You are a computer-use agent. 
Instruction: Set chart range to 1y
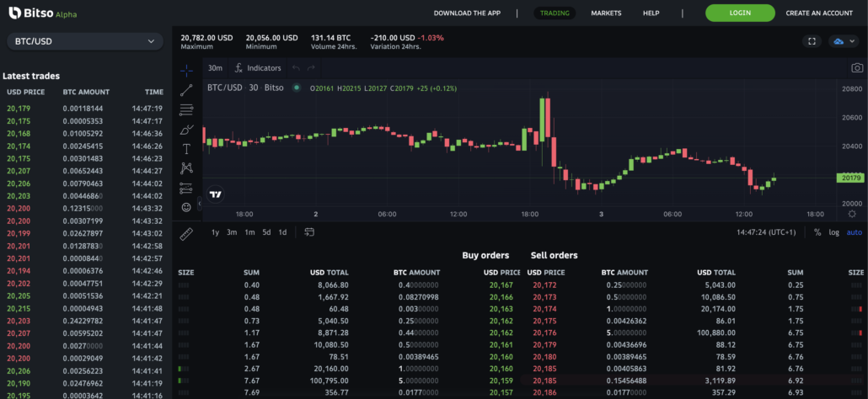coord(216,232)
